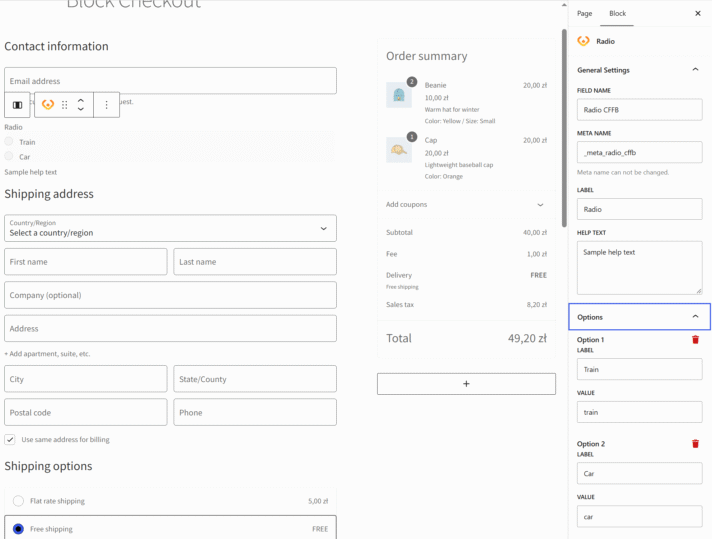This screenshot has height=539, width=712.
Task: Click the Order summary heading
Action: click(x=426, y=56)
